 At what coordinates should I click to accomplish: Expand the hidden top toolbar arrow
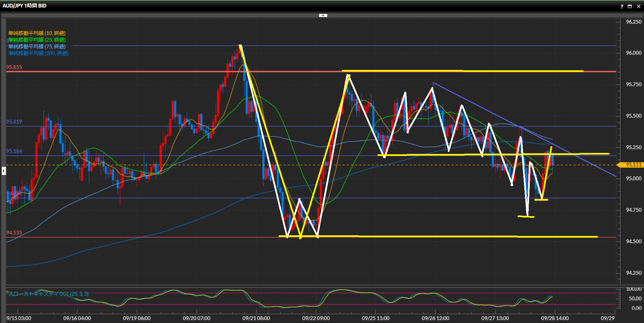(323, 15)
